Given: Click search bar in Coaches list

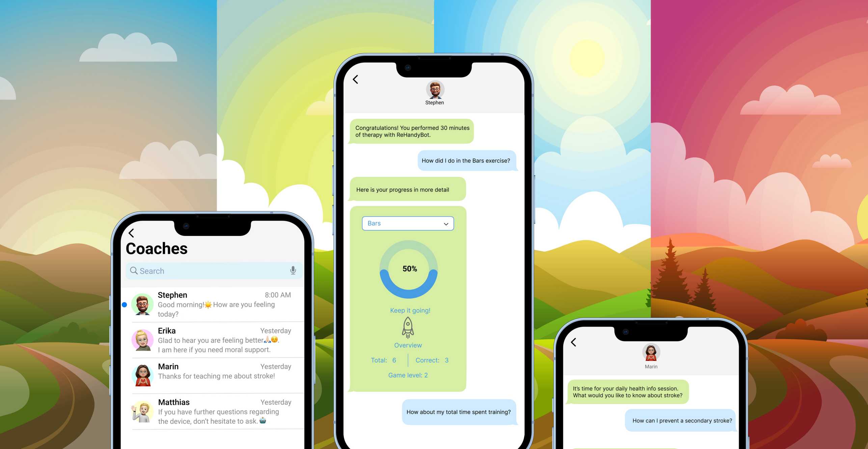Looking at the screenshot, I should pyautogui.click(x=212, y=270).
